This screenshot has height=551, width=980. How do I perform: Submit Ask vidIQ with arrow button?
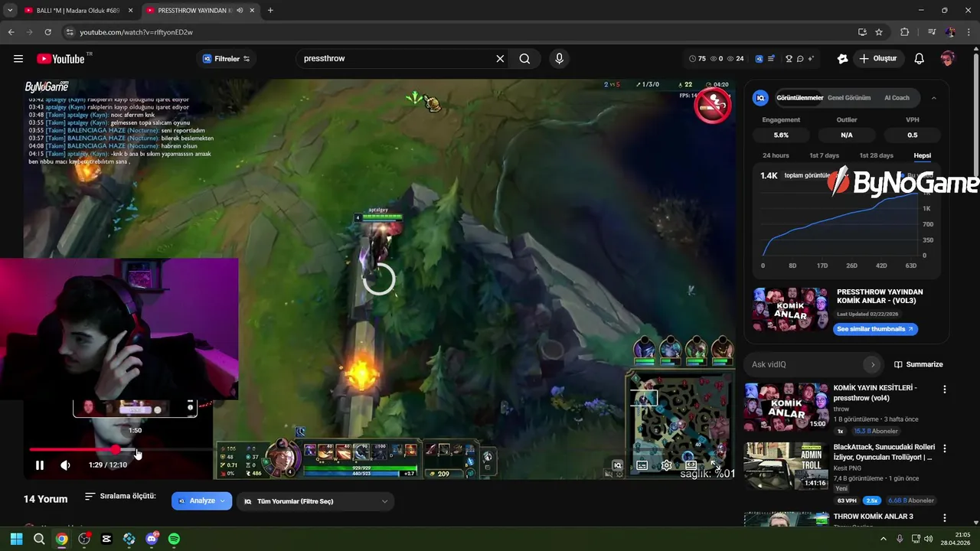click(873, 364)
